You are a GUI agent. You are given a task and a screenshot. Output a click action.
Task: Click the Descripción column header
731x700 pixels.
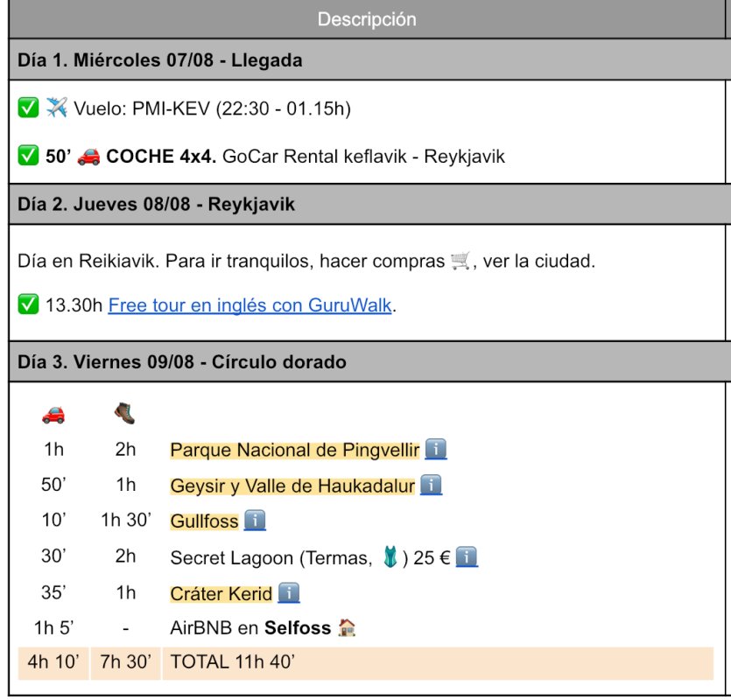click(367, 19)
